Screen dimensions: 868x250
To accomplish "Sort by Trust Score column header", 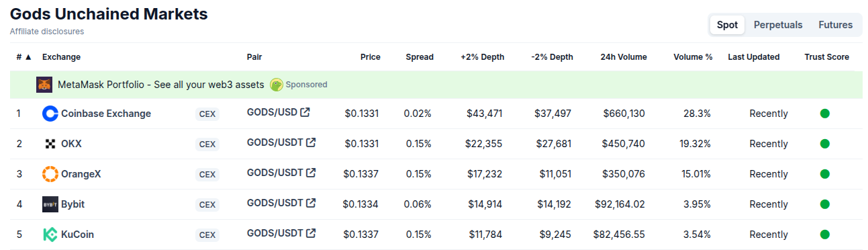I will (827, 57).
